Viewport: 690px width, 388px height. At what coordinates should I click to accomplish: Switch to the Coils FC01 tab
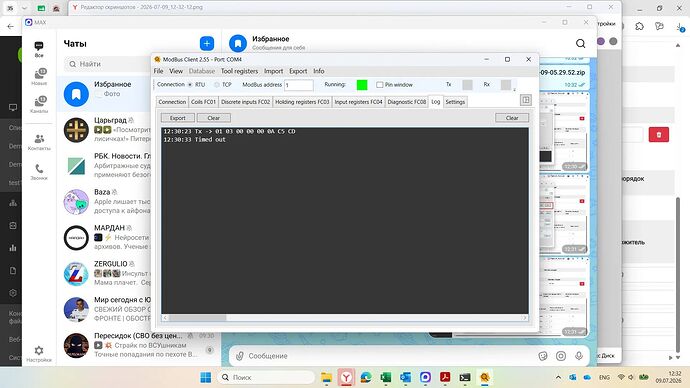point(203,102)
